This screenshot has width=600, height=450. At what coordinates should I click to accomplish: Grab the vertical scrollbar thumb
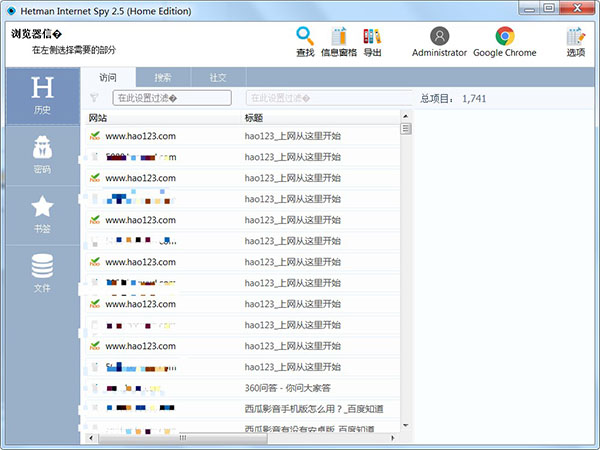[x=406, y=129]
